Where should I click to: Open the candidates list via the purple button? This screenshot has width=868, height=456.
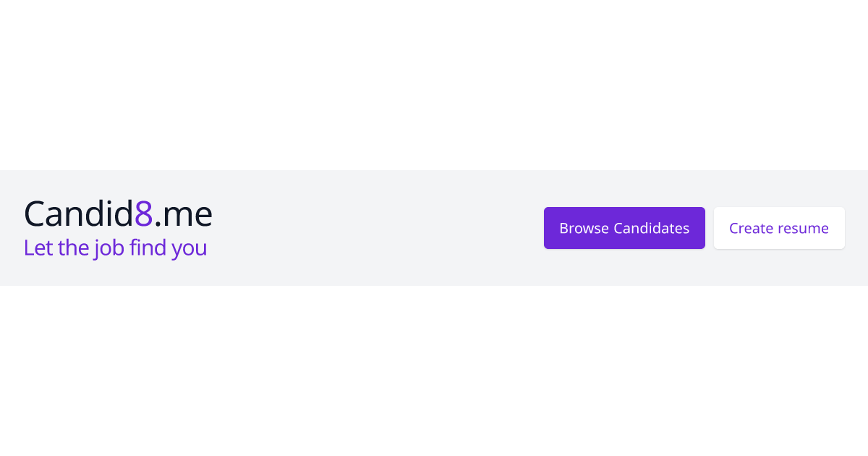[x=624, y=228]
